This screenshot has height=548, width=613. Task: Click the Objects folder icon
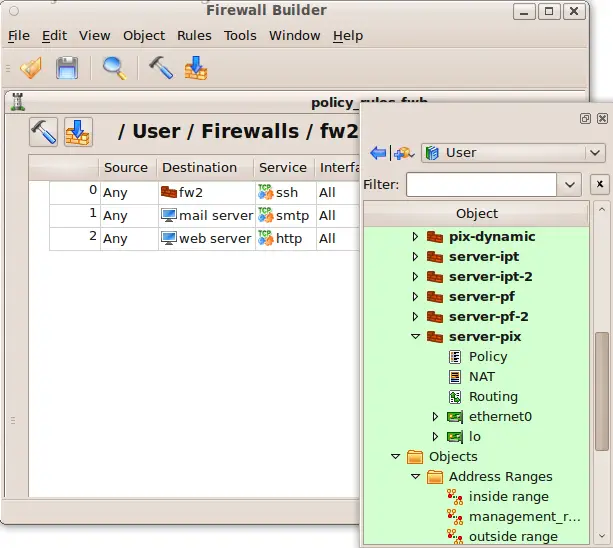[x=415, y=457]
